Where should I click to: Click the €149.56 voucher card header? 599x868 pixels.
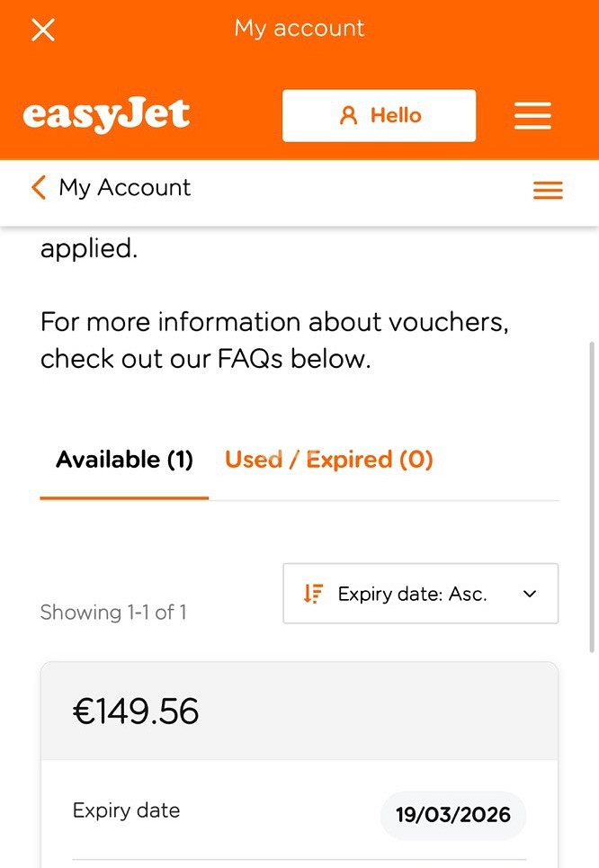pos(299,711)
